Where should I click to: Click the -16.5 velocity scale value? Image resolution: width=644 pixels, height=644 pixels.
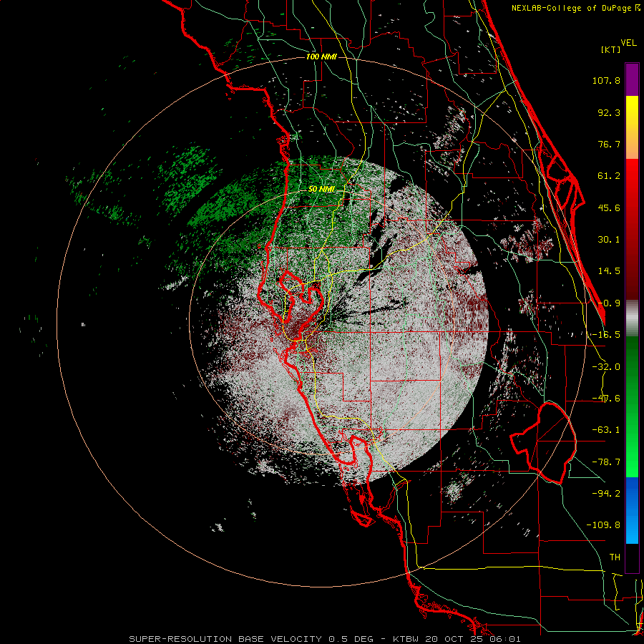point(606,335)
